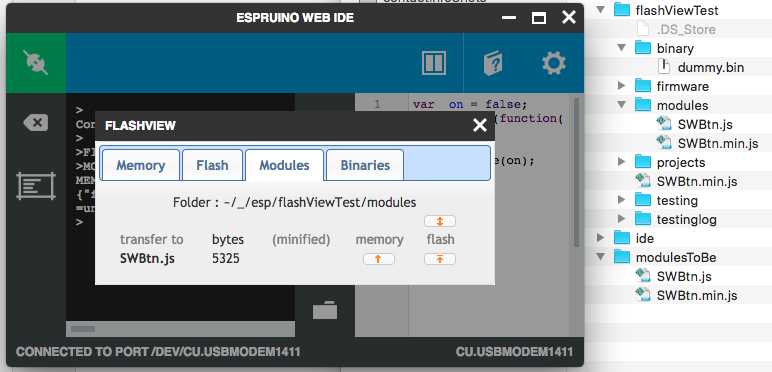Click the (minified) column header
Screen dimensions: 772x372
click(x=301, y=240)
